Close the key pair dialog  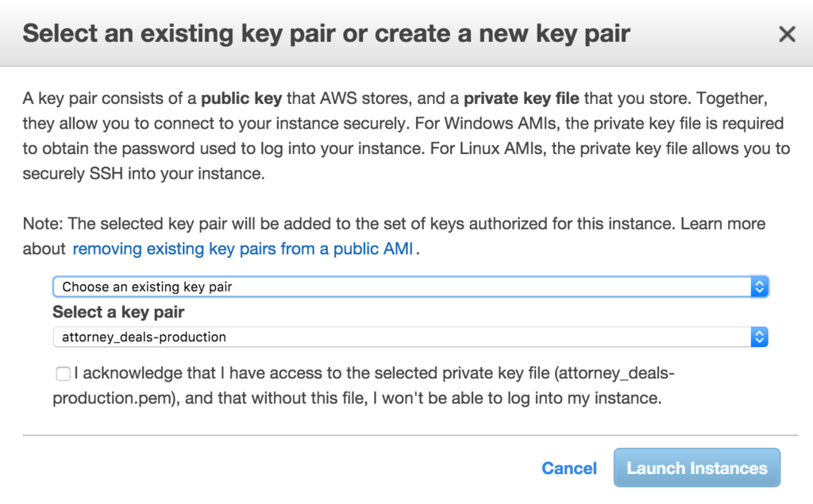click(x=787, y=34)
